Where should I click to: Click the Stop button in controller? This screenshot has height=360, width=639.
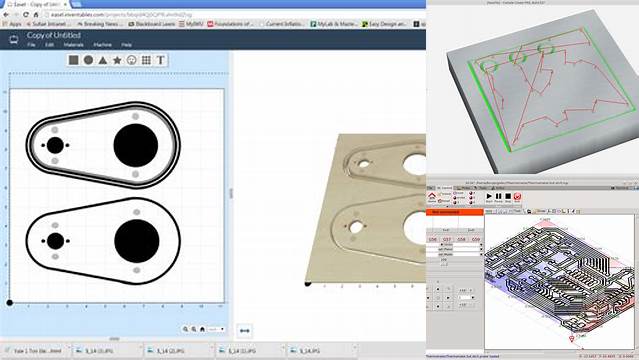coord(508,197)
